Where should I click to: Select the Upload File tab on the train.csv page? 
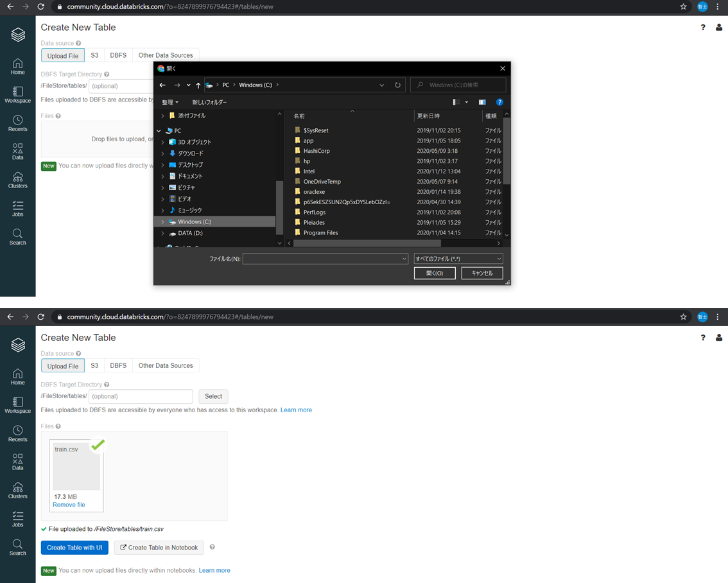(63, 366)
